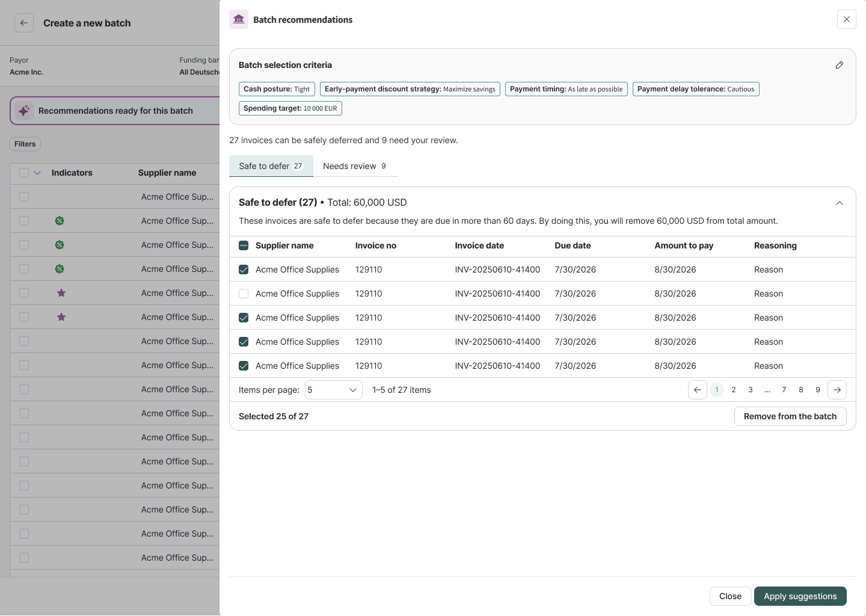Click the green discount badge in fourth table row

point(60,269)
